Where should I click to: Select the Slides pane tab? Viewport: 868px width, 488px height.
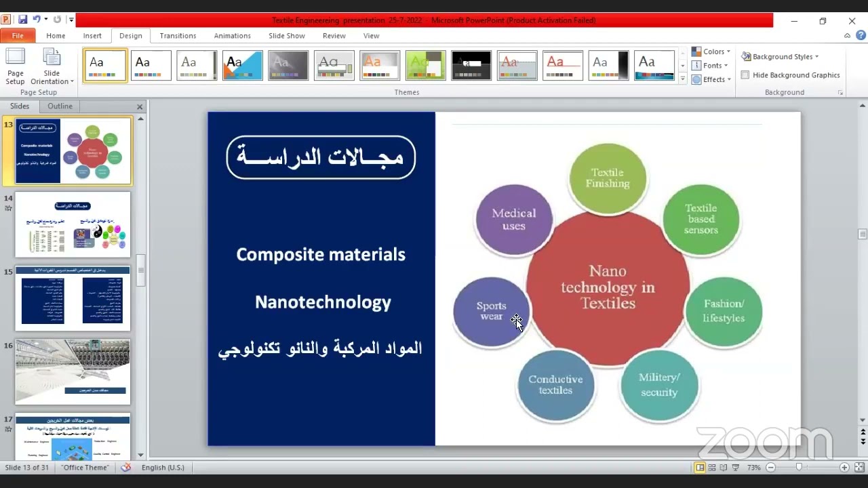pos(20,106)
